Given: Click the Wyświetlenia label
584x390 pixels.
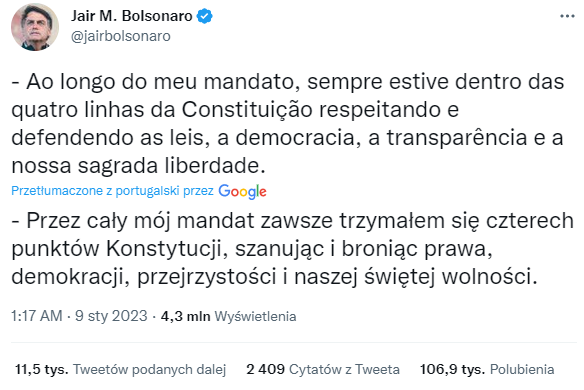Looking at the screenshot, I should pyautogui.click(x=255, y=316).
